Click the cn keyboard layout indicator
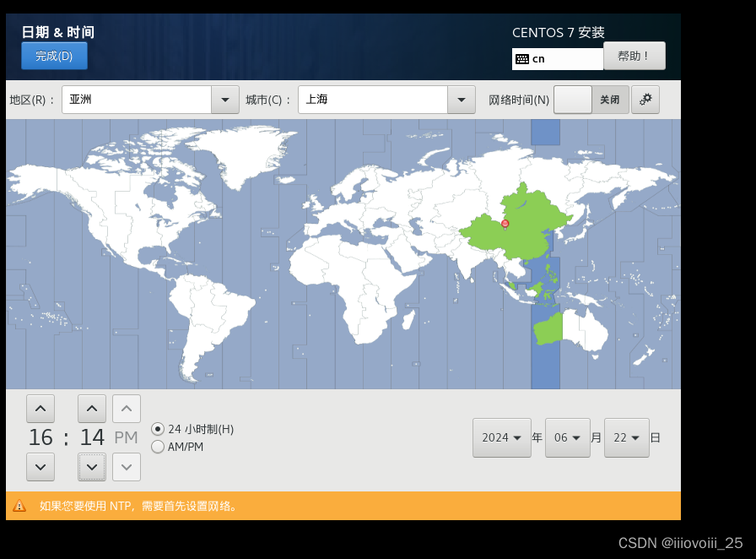This screenshot has width=756, height=559. [x=558, y=59]
